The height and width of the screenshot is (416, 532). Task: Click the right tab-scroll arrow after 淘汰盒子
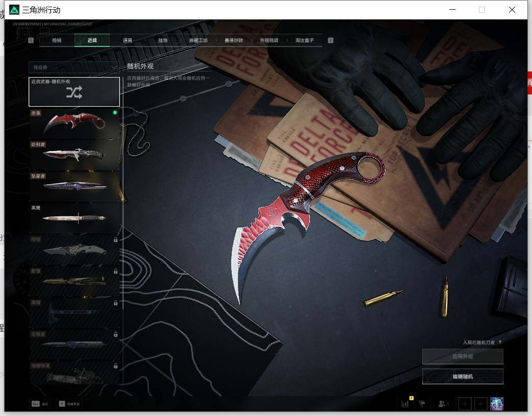pyautogui.click(x=330, y=40)
